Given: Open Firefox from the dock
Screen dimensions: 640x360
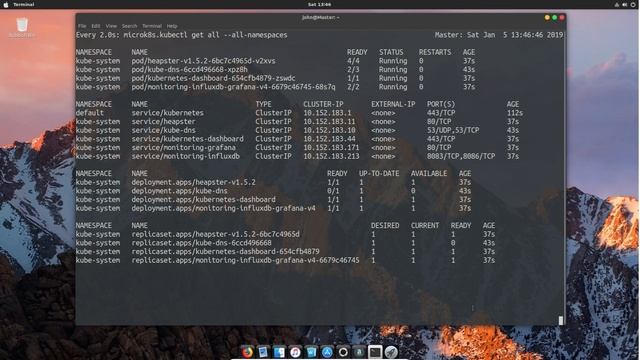Looking at the screenshot, I should (x=247, y=352).
